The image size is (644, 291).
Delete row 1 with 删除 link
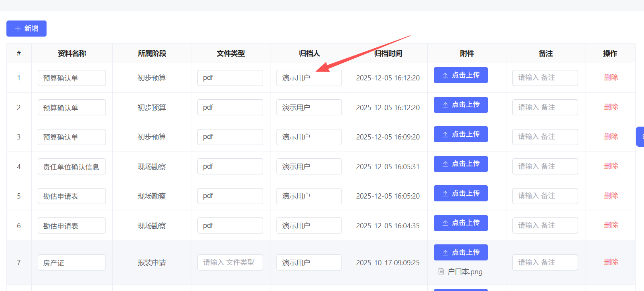coord(611,78)
